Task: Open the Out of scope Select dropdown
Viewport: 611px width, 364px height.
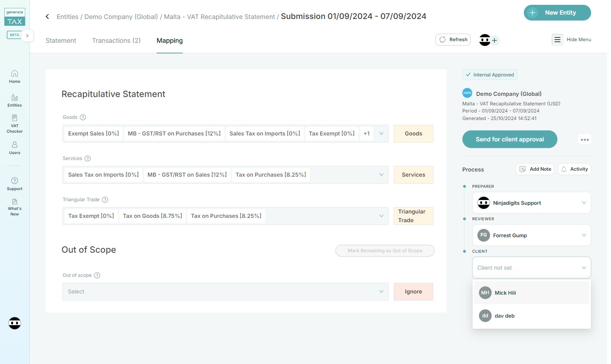Action: coord(225,292)
